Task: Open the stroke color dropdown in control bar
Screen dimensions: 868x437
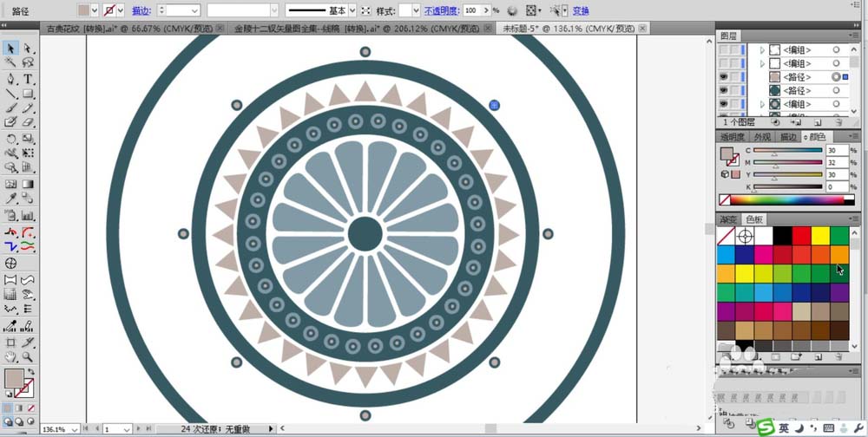Action: click(120, 10)
